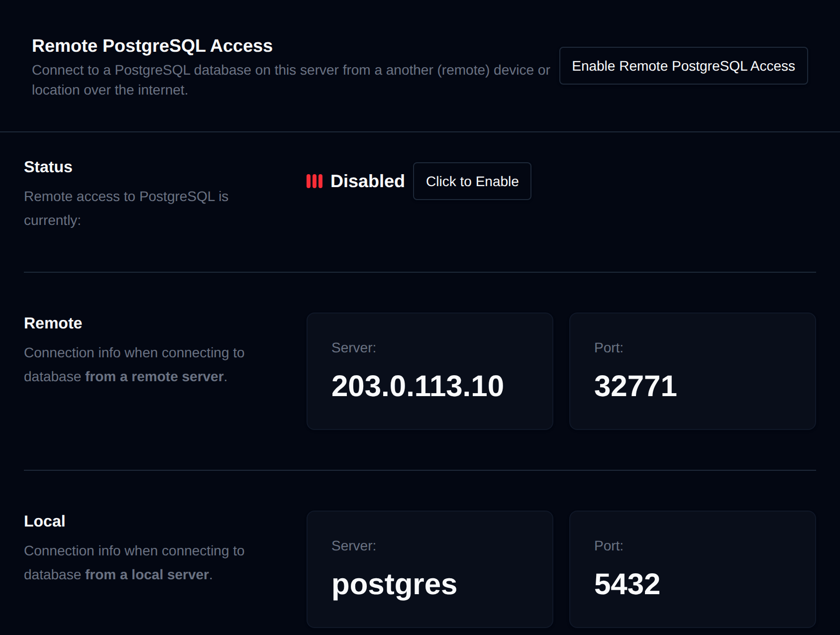Click the bold 'from a remote server' text
The width and height of the screenshot is (840, 635).
tap(154, 377)
